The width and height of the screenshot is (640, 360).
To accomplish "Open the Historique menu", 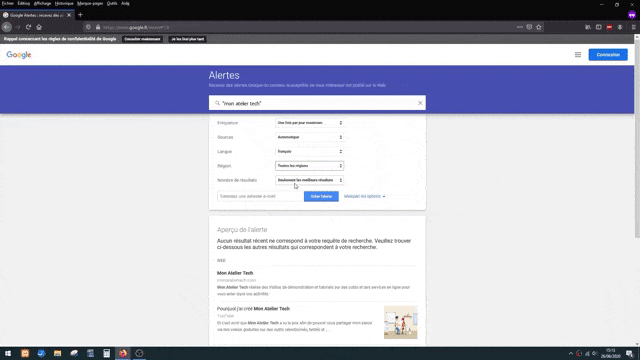I will (64, 3).
